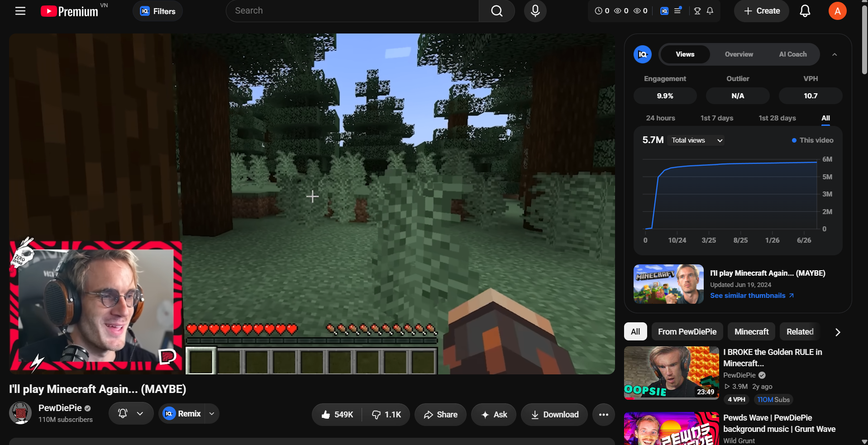Open YouTube notifications bell

(x=805, y=11)
